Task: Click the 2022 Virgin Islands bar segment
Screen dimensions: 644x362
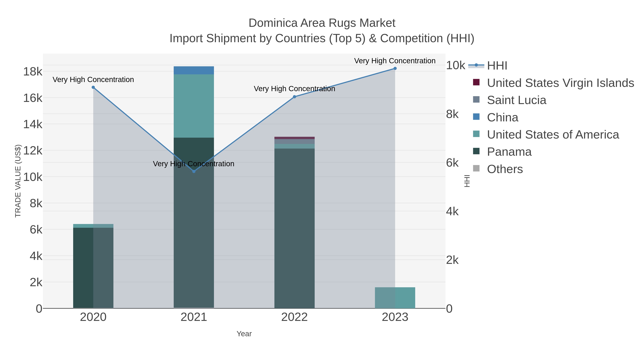Action: pyautogui.click(x=294, y=138)
